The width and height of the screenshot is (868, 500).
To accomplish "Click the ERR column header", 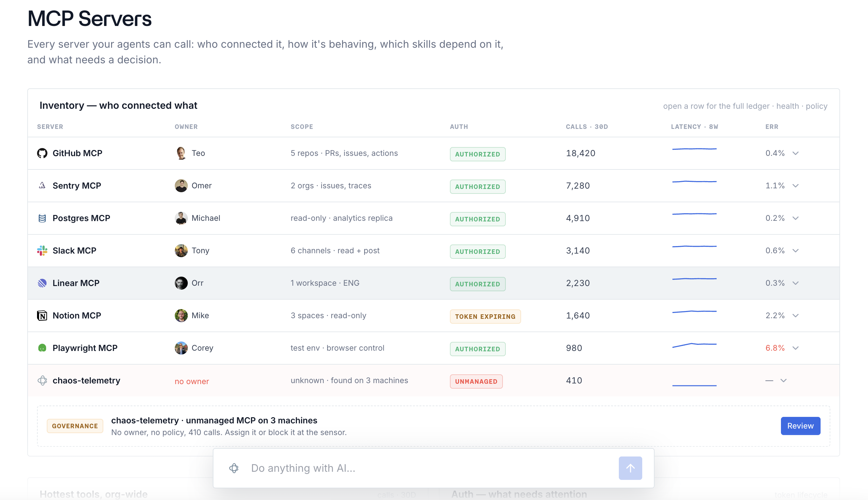I will coord(772,127).
